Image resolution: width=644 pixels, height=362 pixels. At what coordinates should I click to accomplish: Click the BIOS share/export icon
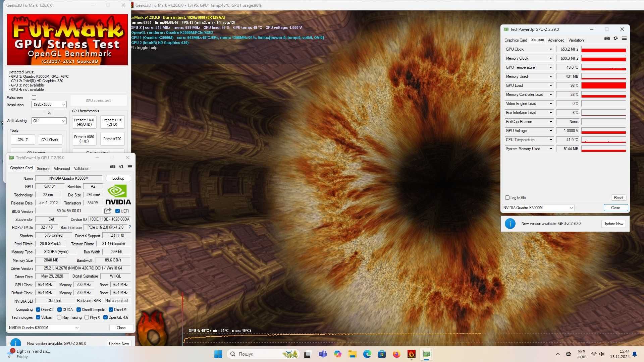108,211
